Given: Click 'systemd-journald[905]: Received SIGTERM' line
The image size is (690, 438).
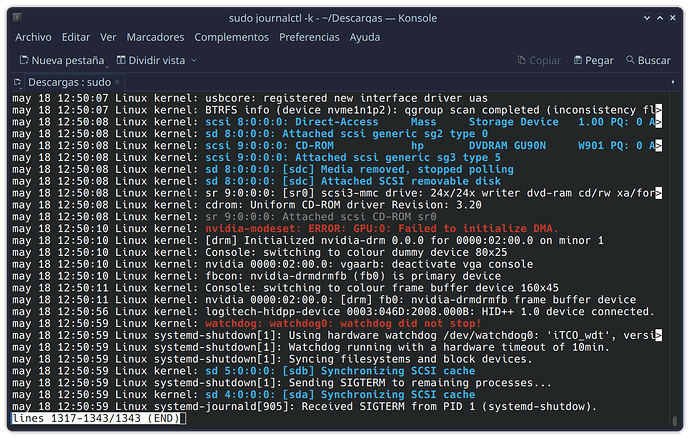Looking at the screenshot, I should tap(305, 407).
